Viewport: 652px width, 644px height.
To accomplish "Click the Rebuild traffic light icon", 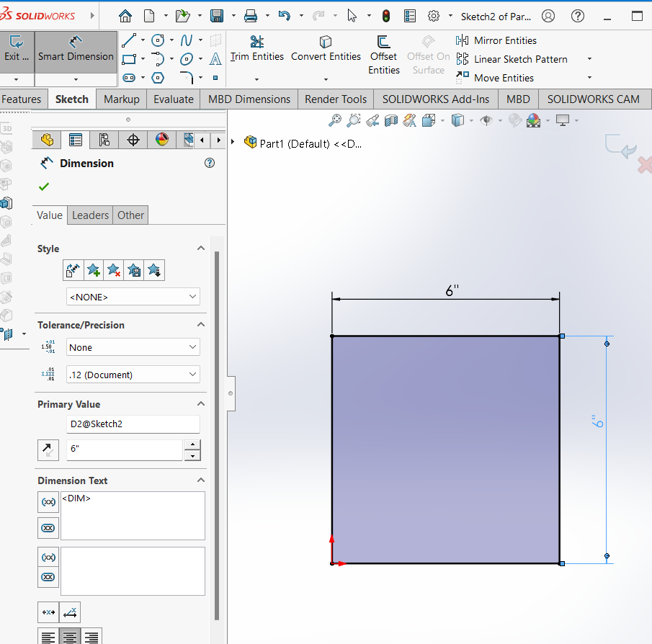I will coord(386,17).
